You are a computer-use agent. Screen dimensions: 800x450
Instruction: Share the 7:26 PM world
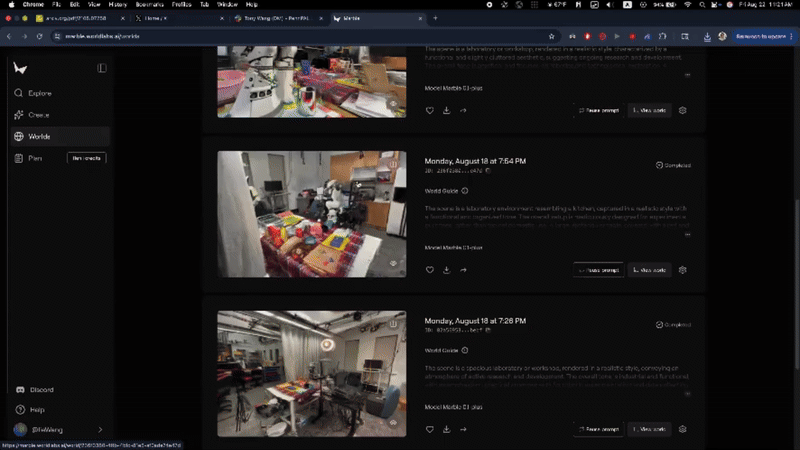463,430
